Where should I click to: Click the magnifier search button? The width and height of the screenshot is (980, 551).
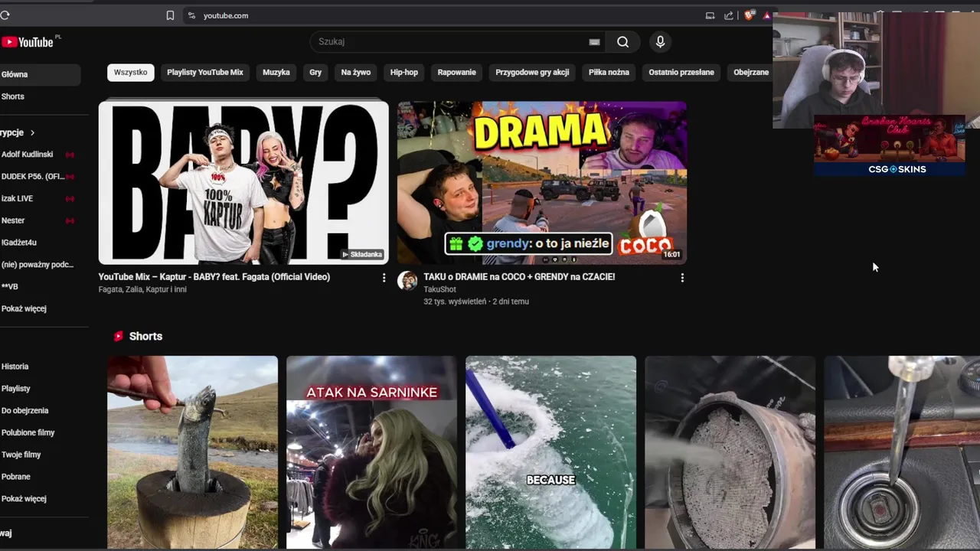tap(623, 42)
